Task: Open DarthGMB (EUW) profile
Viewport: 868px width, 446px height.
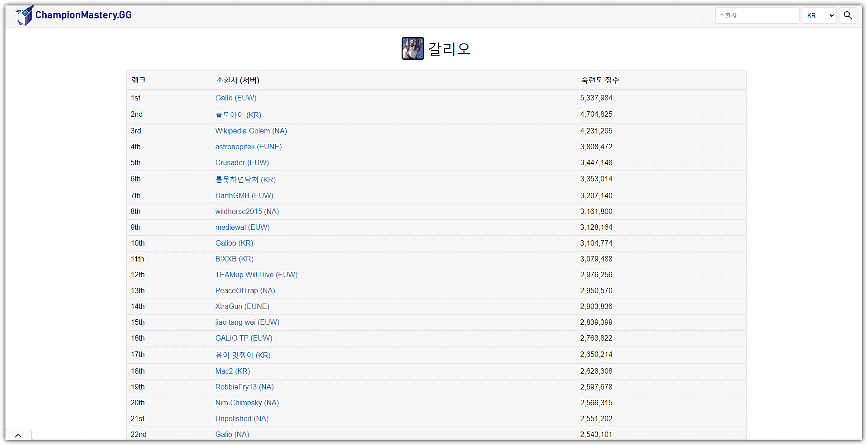Action: point(245,195)
